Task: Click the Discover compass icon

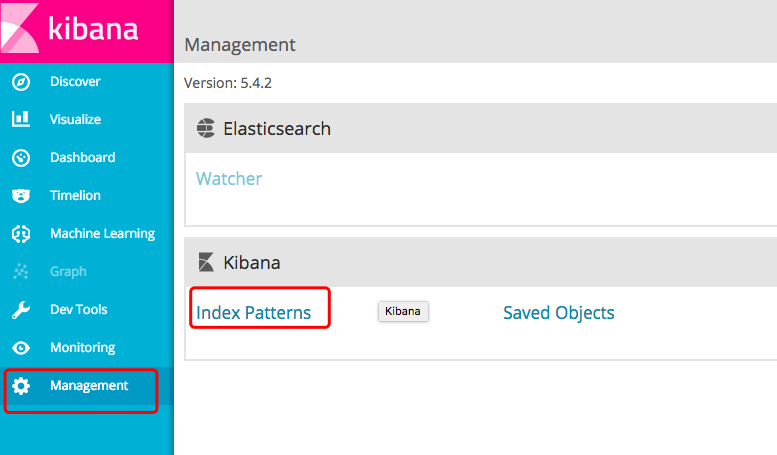Action: pyautogui.click(x=21, y=82)
